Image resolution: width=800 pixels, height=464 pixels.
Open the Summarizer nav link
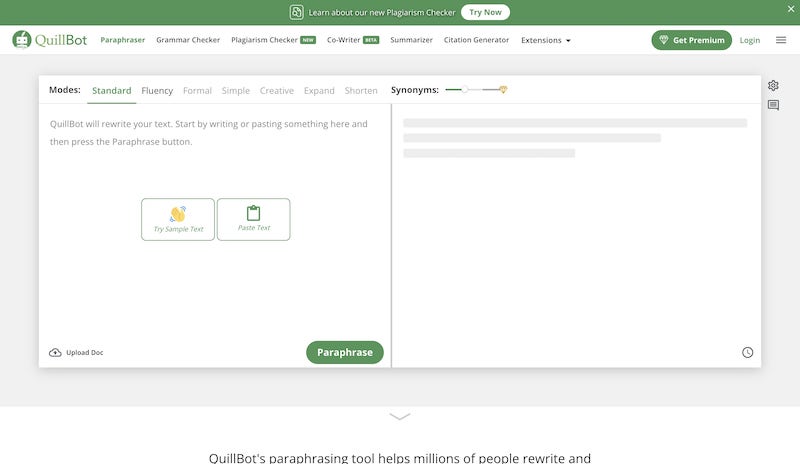411,40
